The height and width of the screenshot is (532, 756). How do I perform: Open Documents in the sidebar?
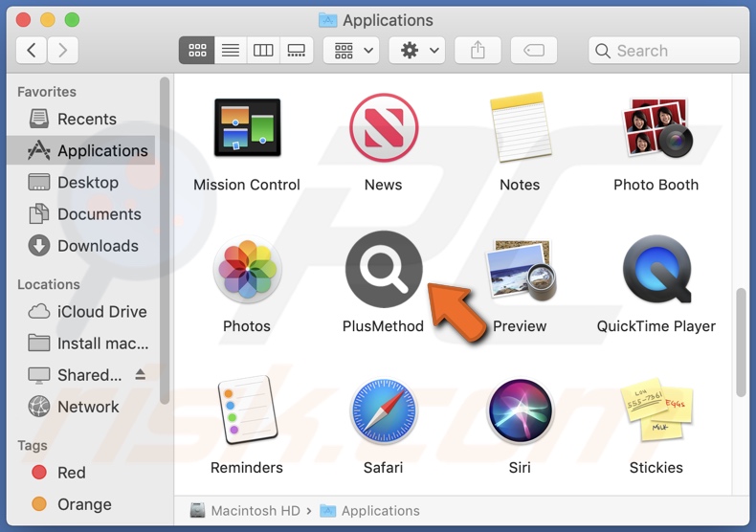tap(80, 214)
